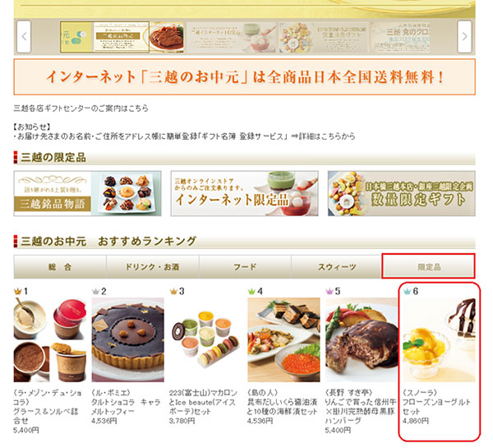The height and width of the screenshot is (448, 493).
Task: Click the silver crown beside rank 2
Action: coord(95,291)
